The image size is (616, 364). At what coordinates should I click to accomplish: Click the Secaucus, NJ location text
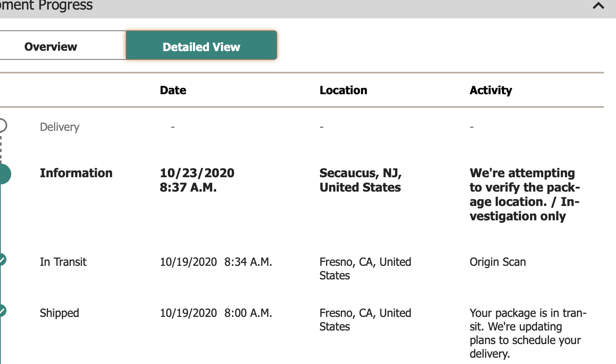360,180
